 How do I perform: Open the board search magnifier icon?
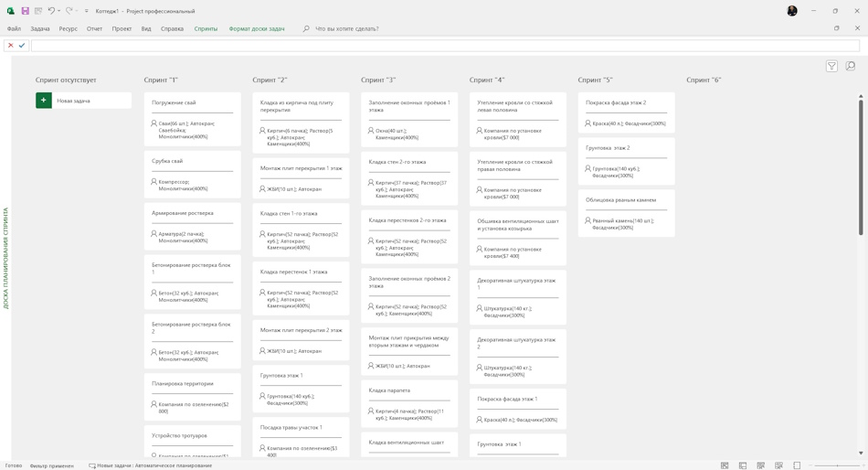click(x=851, y=67)
